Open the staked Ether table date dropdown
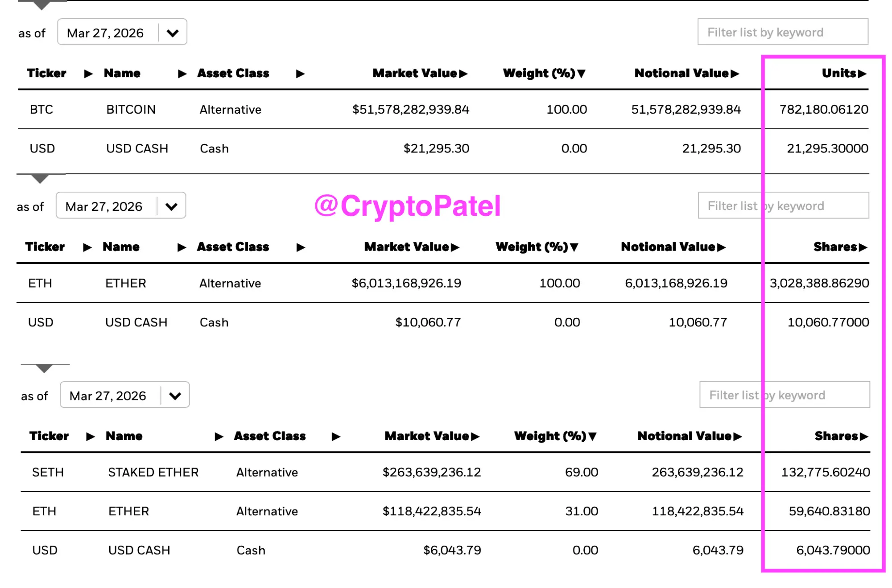892x588 pixels. tap(175, 396)
